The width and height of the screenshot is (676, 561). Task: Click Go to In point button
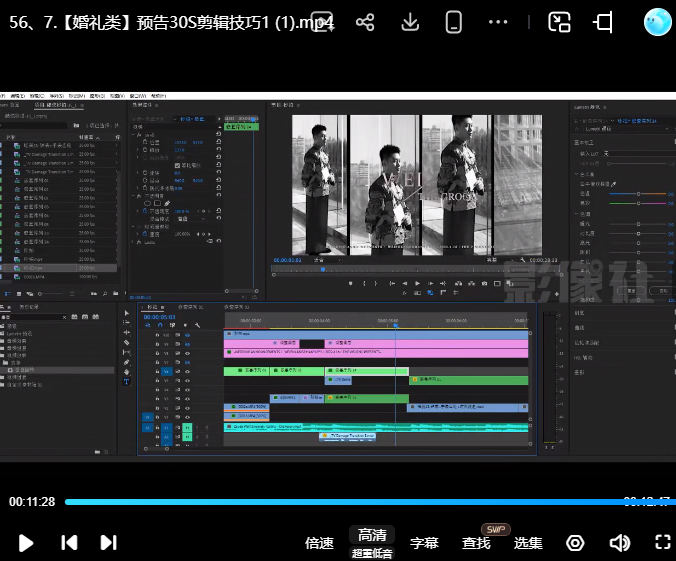pyautogui.click(x=392, y=284)
